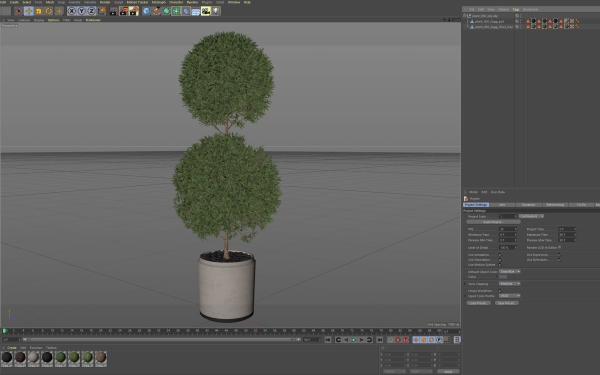The width and height of the screenshot is (600, 375).
Task: Open the spline pen tool icon
Action: tap(156, 11)
